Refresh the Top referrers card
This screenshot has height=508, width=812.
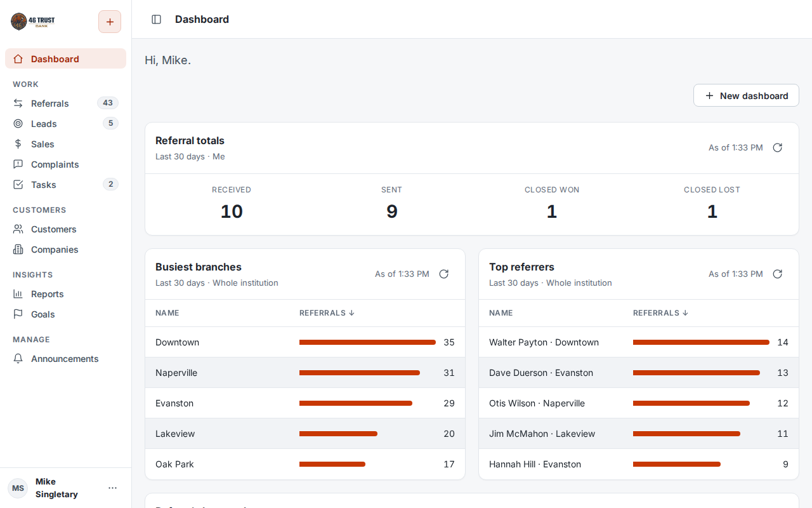coord(777,274)
